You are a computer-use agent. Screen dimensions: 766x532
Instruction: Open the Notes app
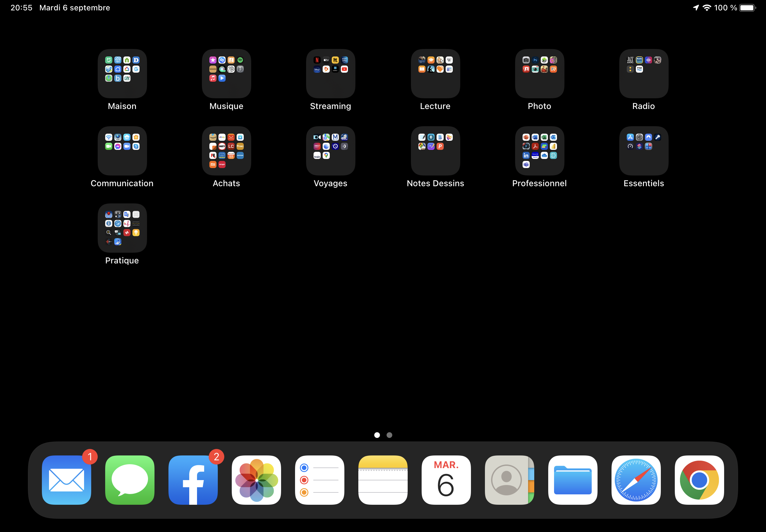383,480
